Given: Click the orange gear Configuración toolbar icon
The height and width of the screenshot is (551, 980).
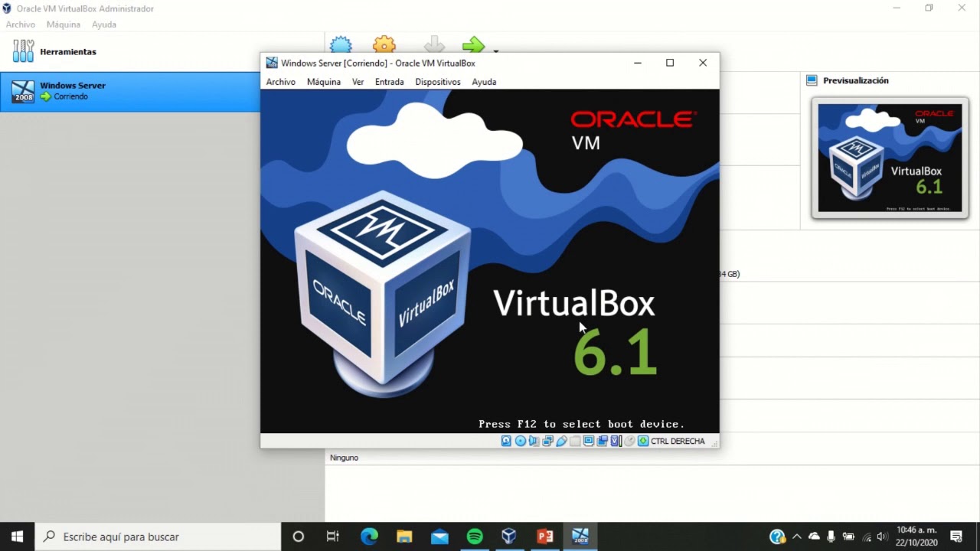Looking at the screenshot, I should 384,44.
